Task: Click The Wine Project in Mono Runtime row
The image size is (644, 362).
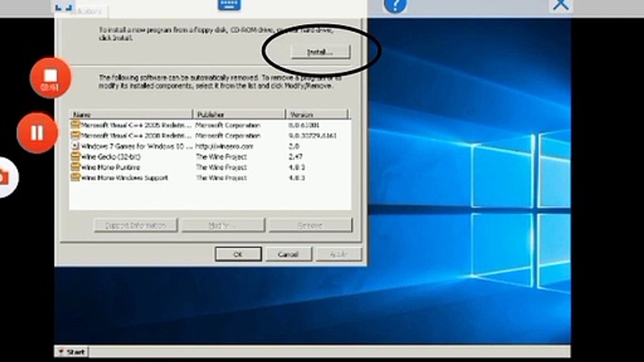Action: pos(221,167)
